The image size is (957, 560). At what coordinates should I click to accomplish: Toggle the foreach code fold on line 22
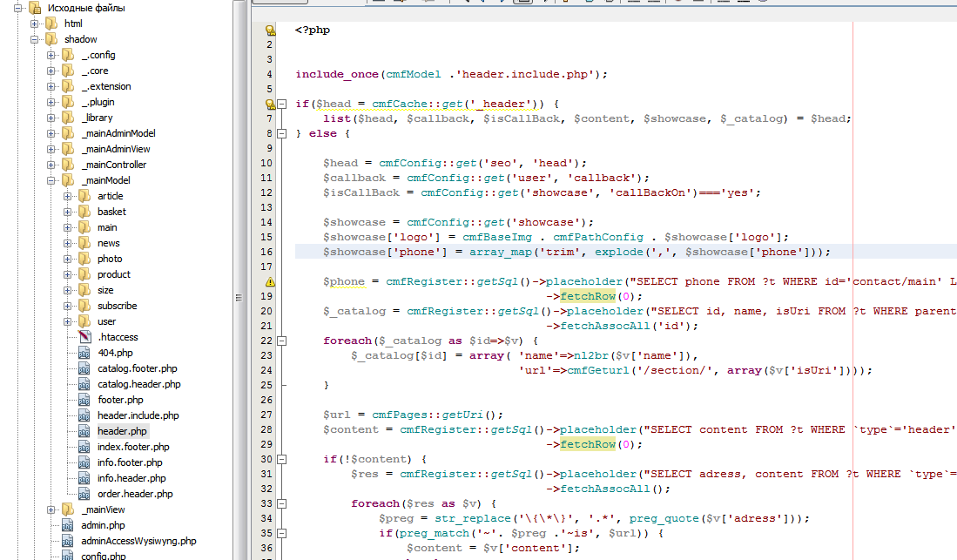[x=281, y=341]
